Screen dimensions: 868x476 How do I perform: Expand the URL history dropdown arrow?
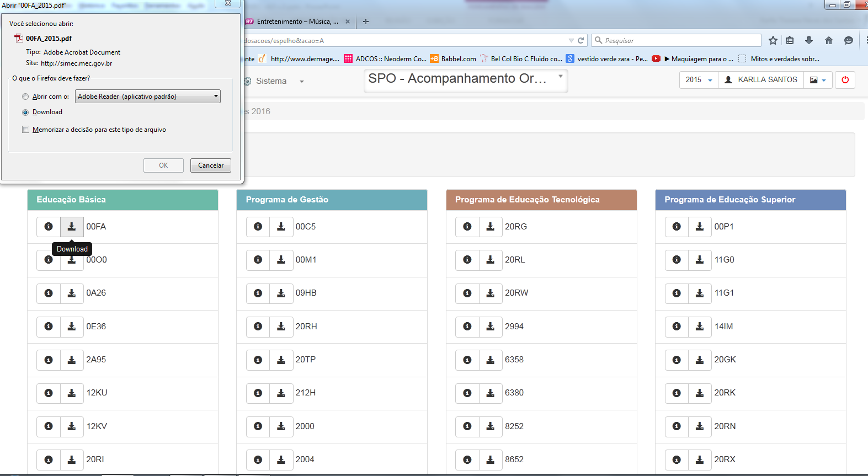tap(571, 40)
